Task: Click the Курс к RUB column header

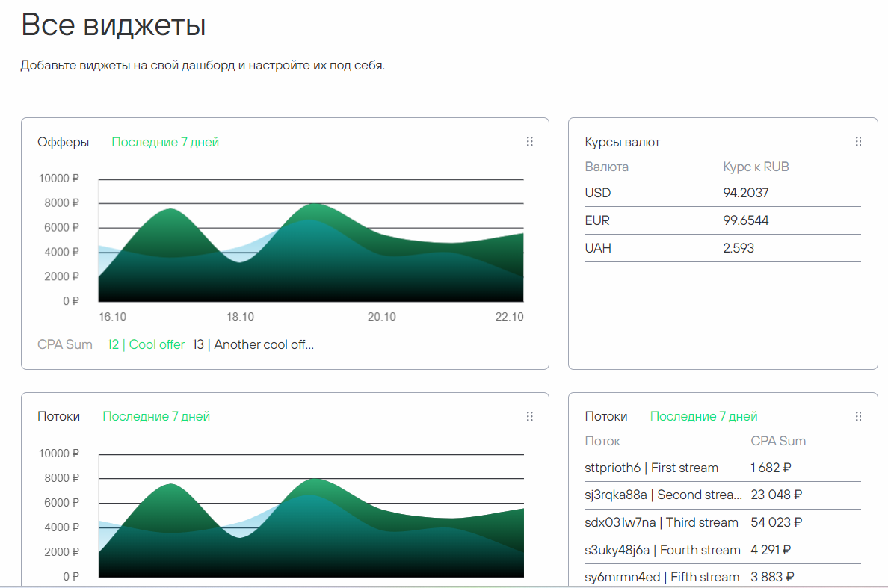Action: 756,167
